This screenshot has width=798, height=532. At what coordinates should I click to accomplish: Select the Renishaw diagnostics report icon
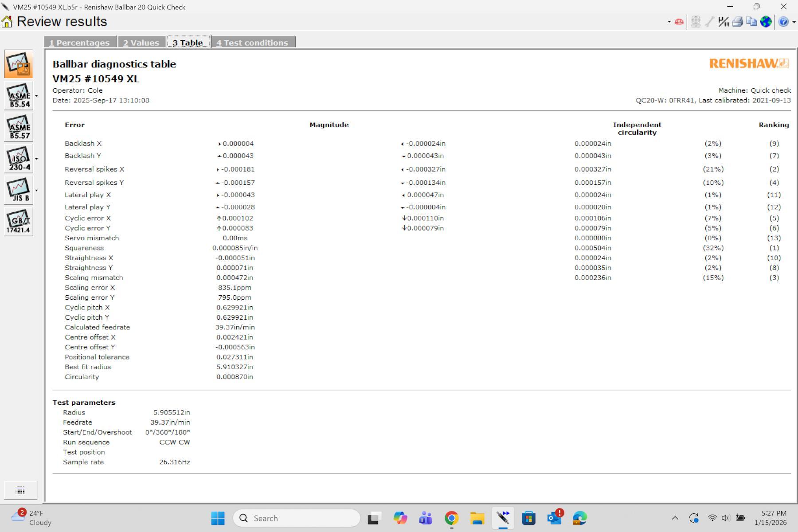[x=19, y=64]
